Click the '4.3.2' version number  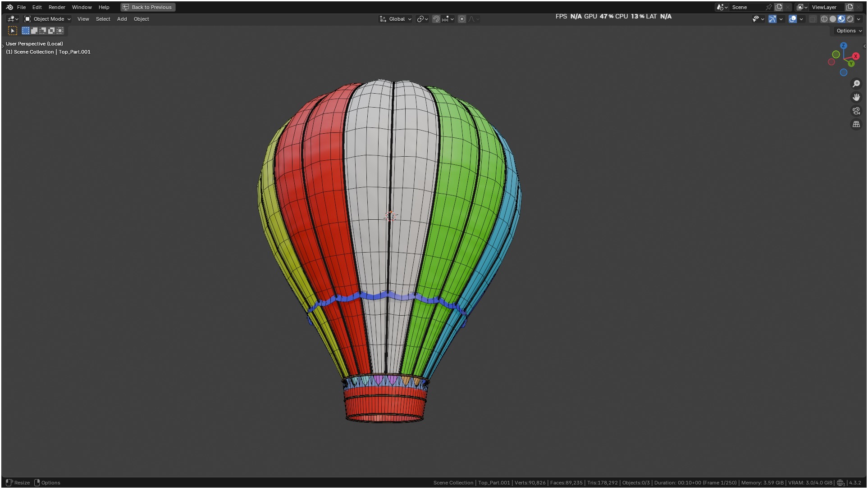(855, 483)
